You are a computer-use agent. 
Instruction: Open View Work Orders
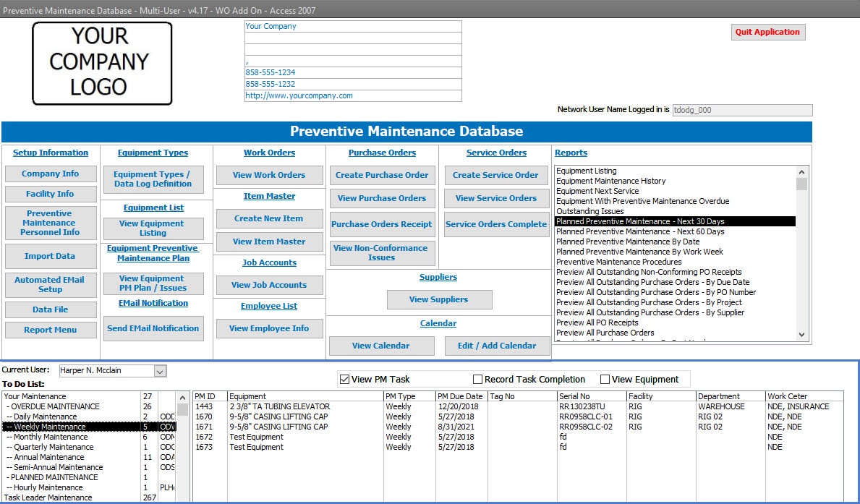point(269,175)
